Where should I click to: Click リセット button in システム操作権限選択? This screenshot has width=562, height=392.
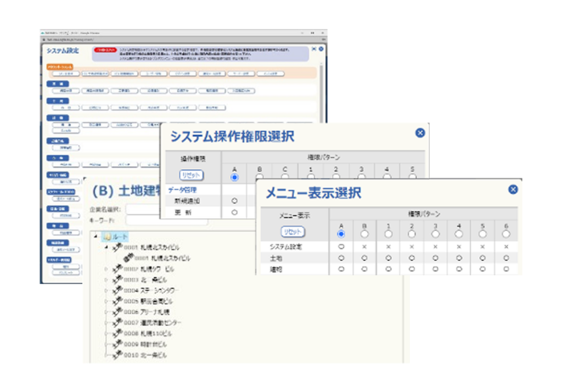tap(191, 175)
